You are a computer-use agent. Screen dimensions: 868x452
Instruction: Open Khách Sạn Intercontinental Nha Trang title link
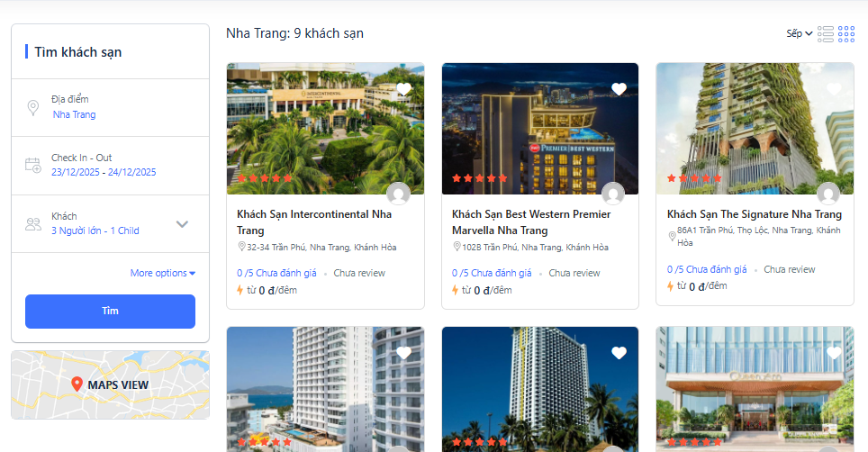pyautogui.click(x=314, y=221)
